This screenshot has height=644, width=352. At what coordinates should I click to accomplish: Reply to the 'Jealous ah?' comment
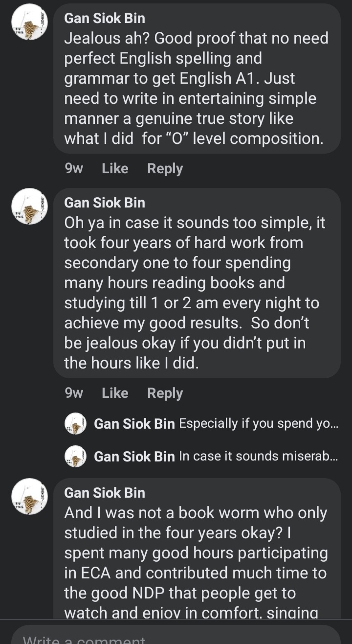[165, 169]
